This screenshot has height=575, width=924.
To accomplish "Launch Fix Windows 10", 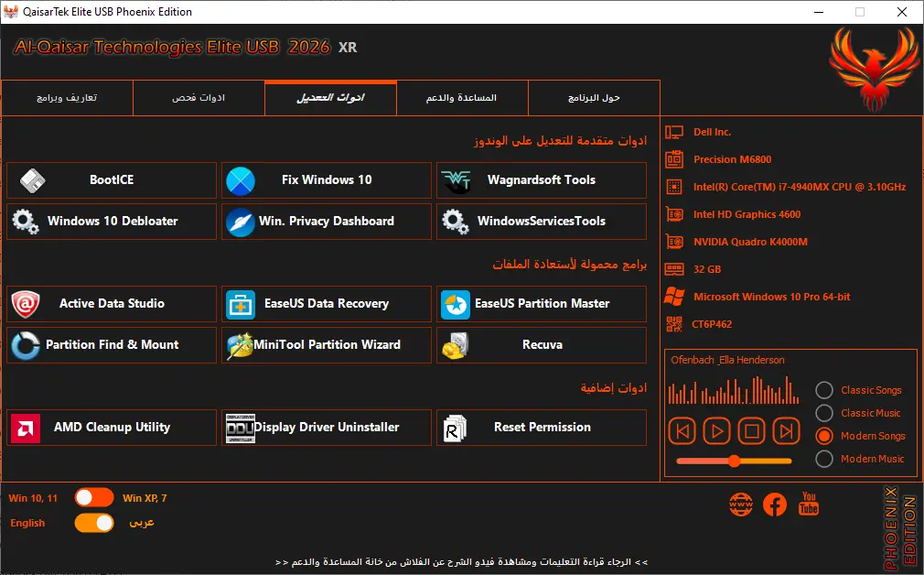I will [327, 180].
